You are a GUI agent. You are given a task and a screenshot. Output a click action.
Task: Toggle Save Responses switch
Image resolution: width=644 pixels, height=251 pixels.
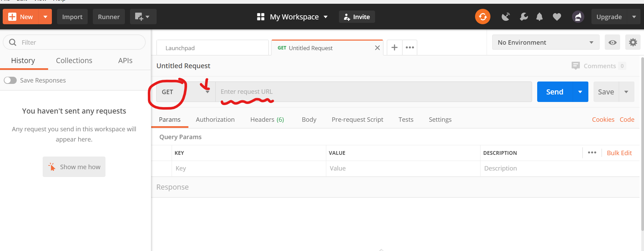click(x=10, y=80)
